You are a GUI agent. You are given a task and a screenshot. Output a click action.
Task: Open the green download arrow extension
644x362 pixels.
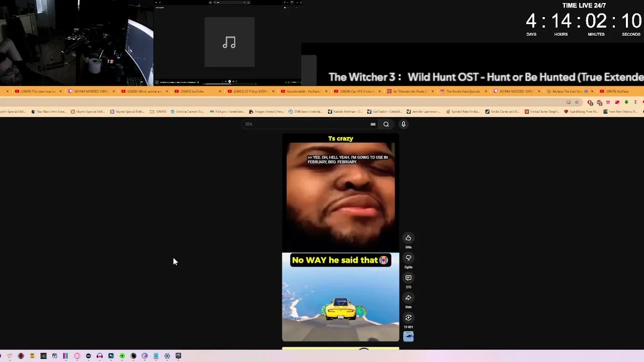(x=626, y=103)
